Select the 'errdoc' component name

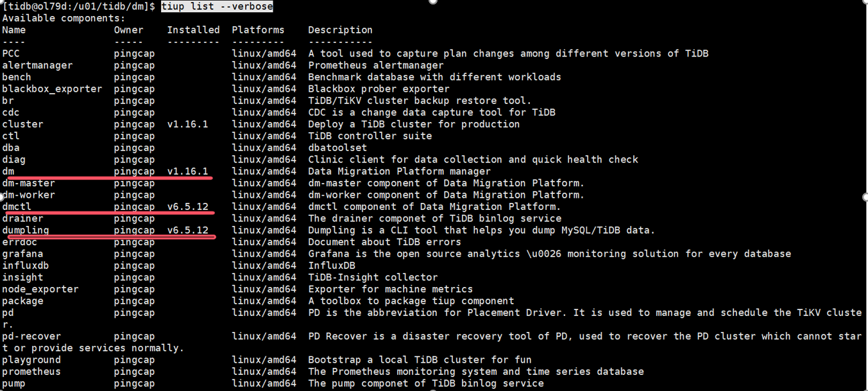tap(20, 242)
